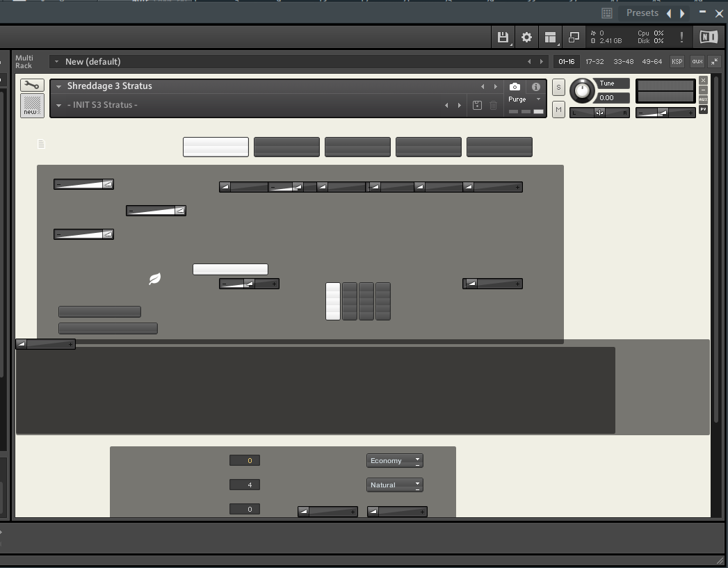Go to the previous preset arrow beside Presets
Viewport: 728px width, 568px height.
pos(669,13)
